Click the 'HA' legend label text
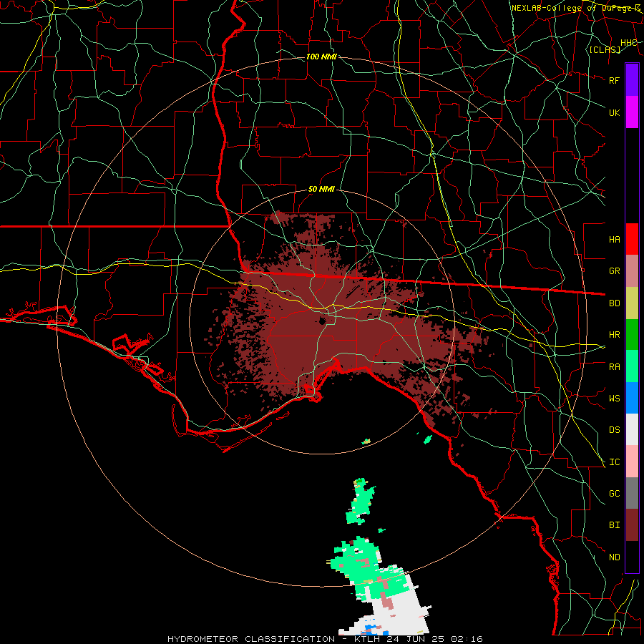Screen dimensions: 644x644 click(x=614, y=239)
